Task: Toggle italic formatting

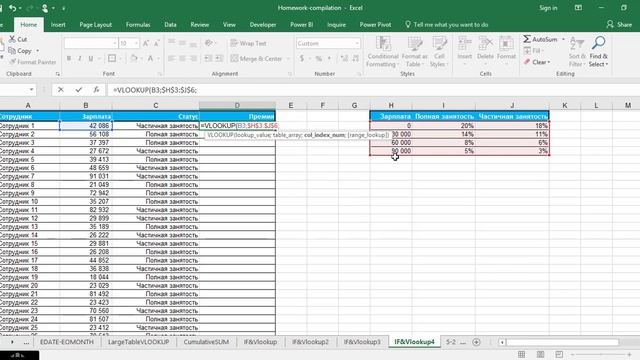Action: pos(80,59)
